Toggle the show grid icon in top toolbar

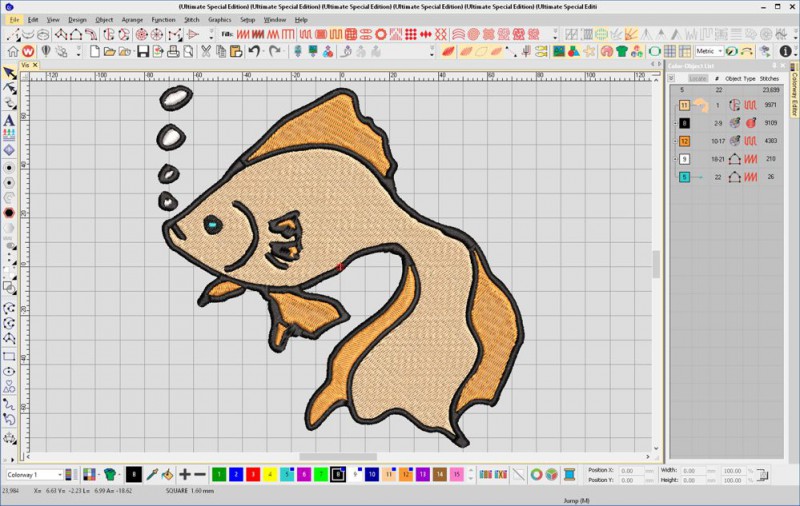670,51
